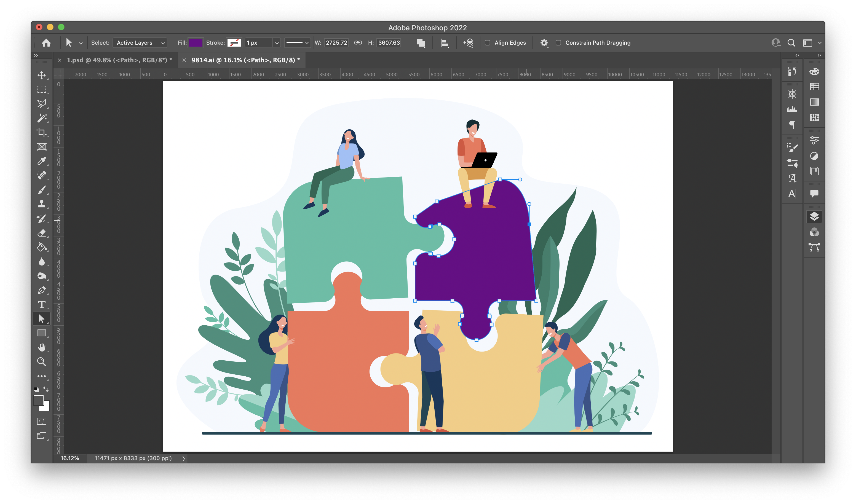Toggle link between width and height
Screen dimensions: 856x504
click(x=358, y=43)
